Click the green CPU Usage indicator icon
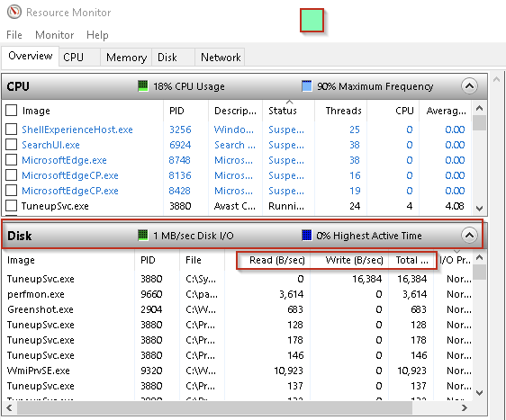This screenshot has width=506, height=420. point(143,86)
